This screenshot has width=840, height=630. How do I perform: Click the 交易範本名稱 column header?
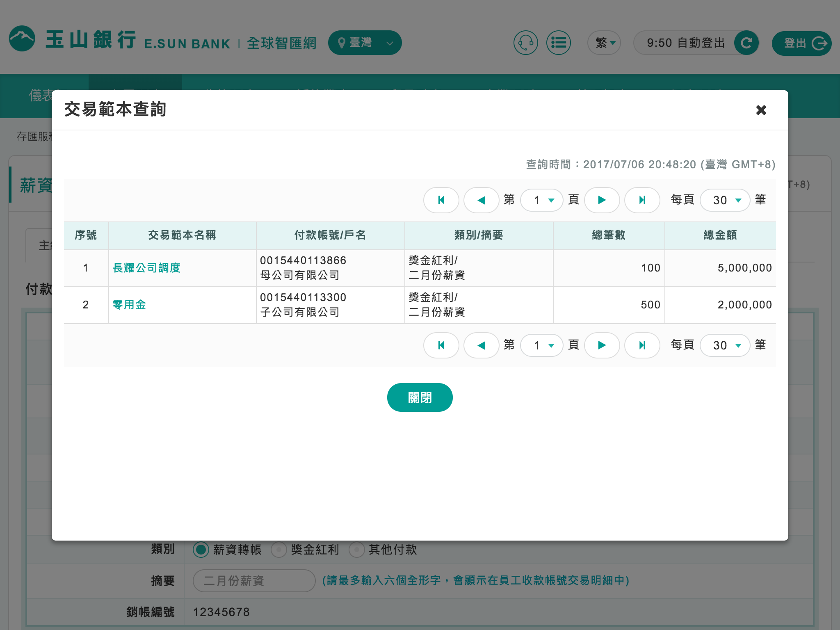(x=182, y=235)
